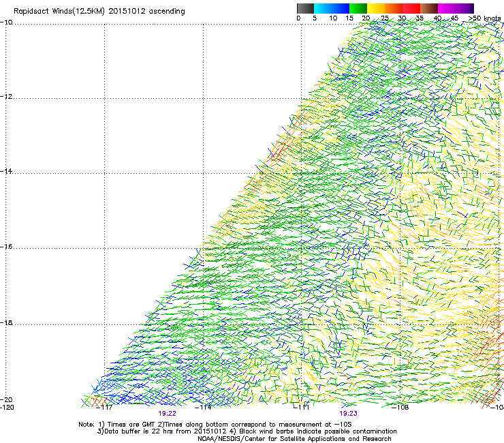Click the gray 0-5 knots color segment

tap(305, 8)
